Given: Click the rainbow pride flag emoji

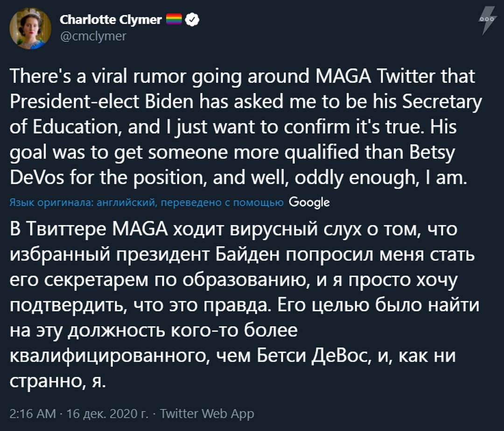Looking at the screenshot, I should [175, 20].
